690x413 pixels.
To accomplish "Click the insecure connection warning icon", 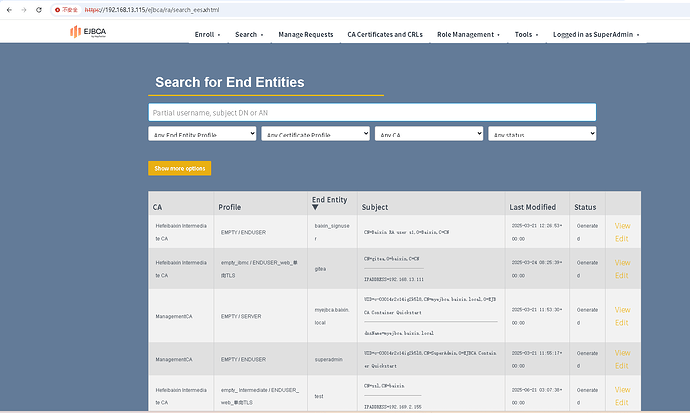I will pyautogui.click(x=66, y=9).
